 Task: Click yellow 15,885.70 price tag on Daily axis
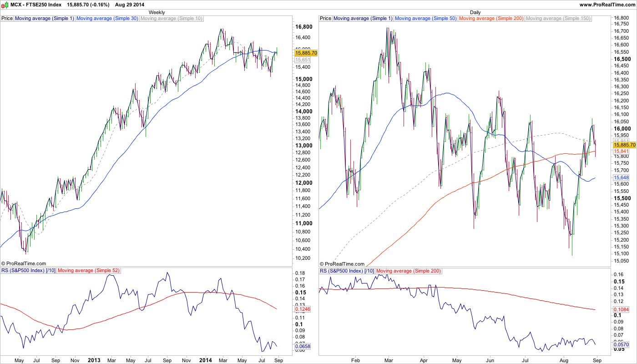[624, 144]
